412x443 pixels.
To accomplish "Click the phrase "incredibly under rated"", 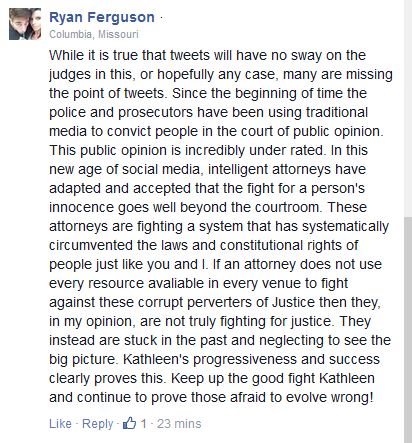I will 254,151.
